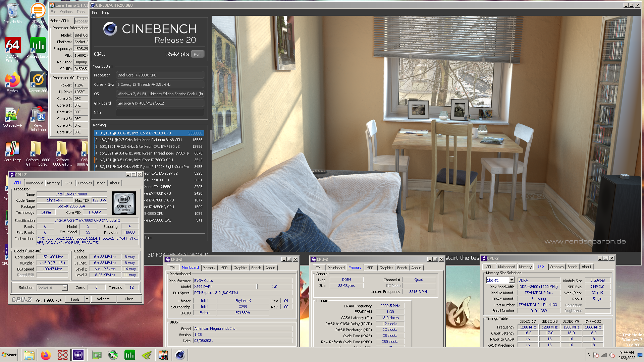
Task: Click Show Desktop button beside clock
Action: coord(641,355)
